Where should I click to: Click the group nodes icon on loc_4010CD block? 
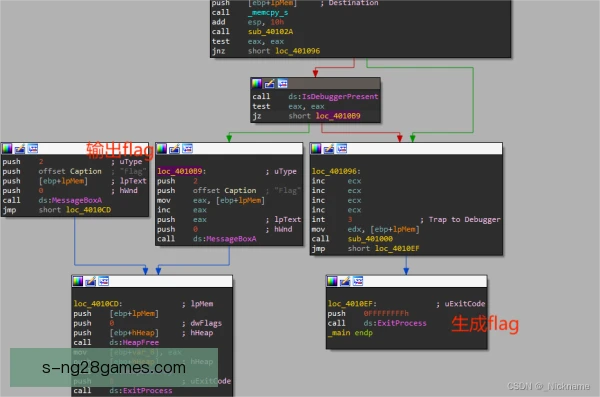(x=104, y=281)
